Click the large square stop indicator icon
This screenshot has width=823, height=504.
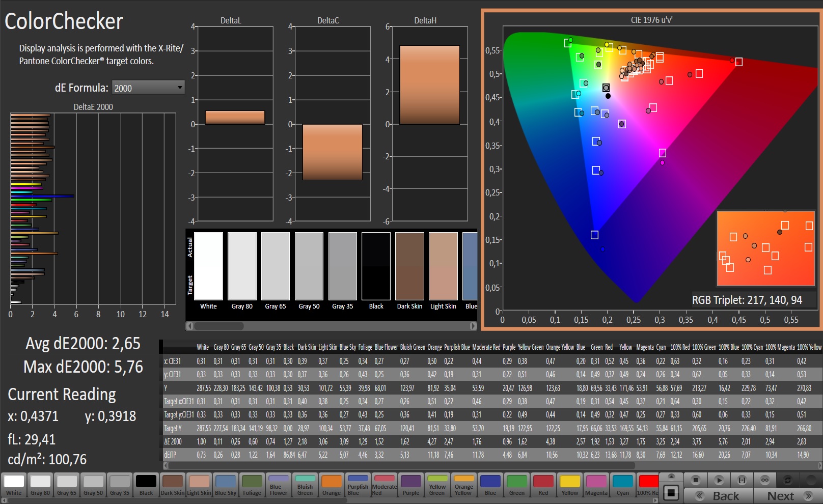point(671,493)
